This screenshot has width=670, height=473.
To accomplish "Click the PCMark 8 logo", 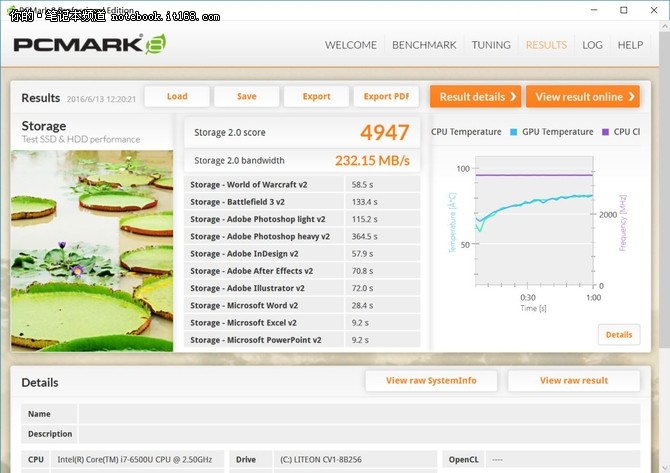I will click(x=90, y=44).
